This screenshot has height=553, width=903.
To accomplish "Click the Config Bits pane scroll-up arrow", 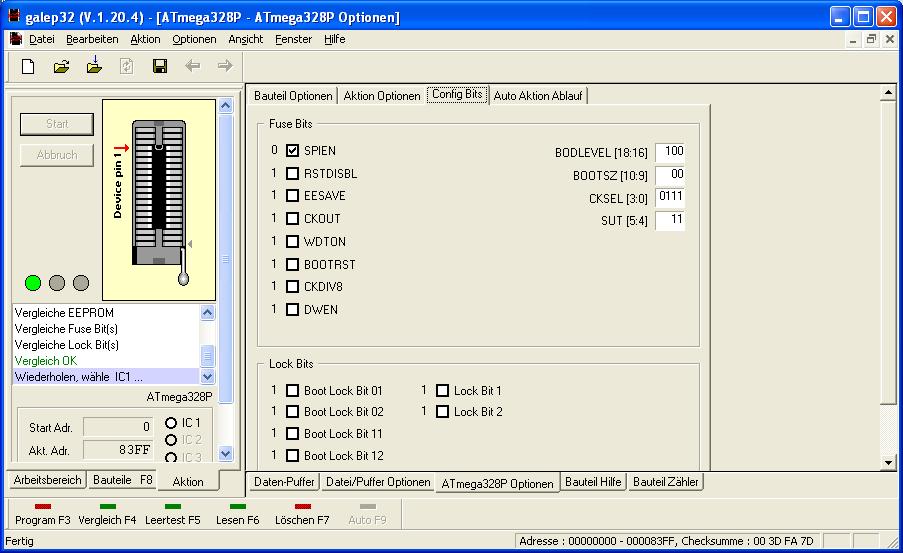I will (x=888, y=92).
